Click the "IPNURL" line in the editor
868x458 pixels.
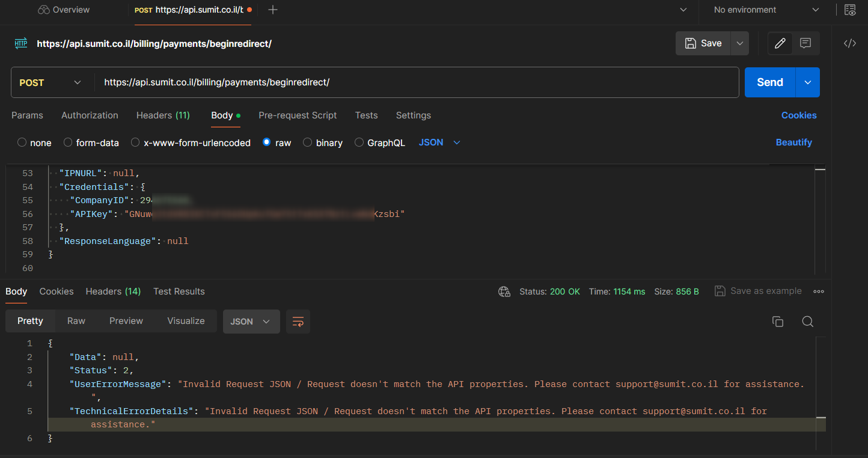tap(99, 173)
